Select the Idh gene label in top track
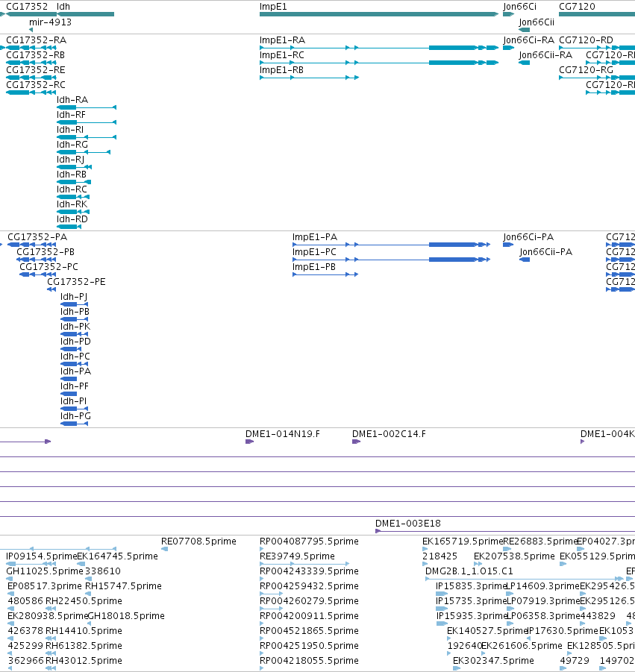This screenshot has width=635, height=672. click(x=63, y=7)
